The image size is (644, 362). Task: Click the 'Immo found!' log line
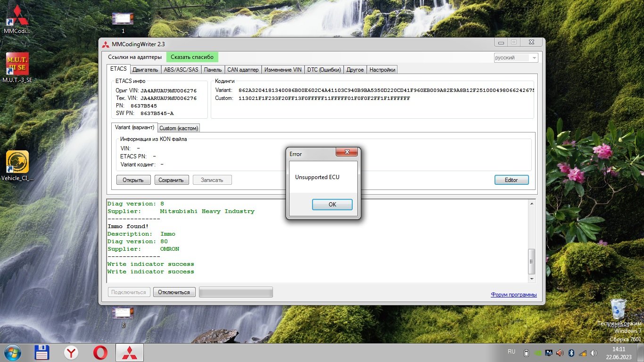click(x=128, y=226)
